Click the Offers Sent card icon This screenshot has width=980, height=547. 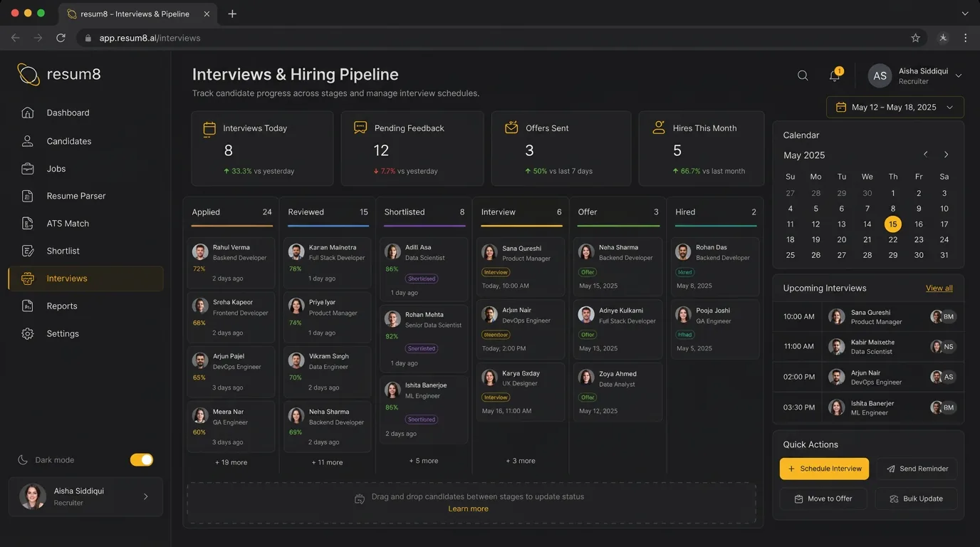511,127
